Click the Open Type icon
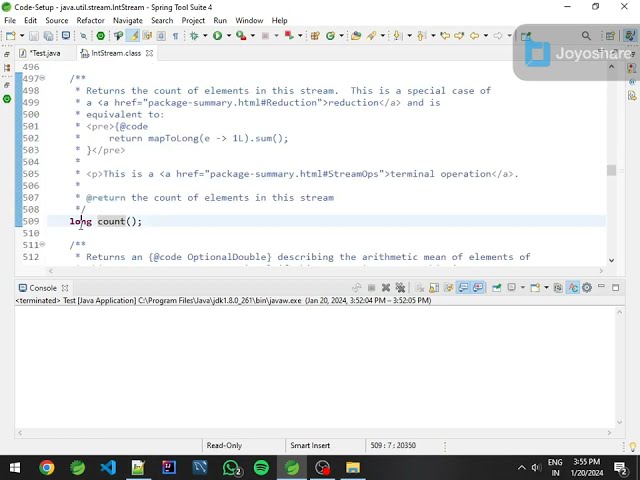The image size is (640, 480). click(356, 36)
